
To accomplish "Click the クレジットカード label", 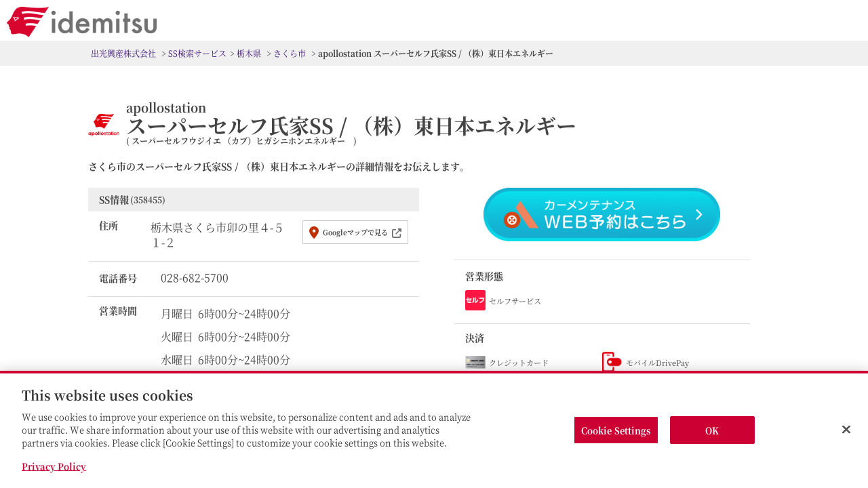I will click(x=519, y=363).
